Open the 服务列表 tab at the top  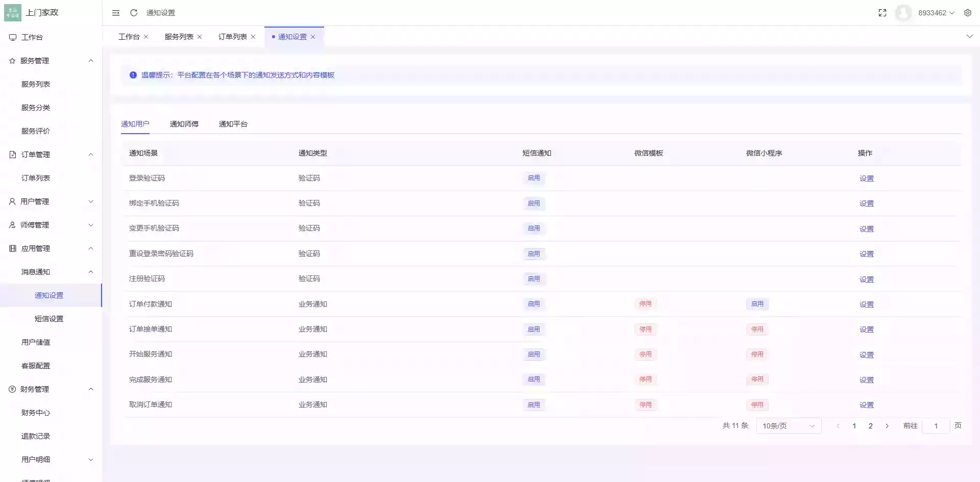pyautogui.click(x=179, y=37)
